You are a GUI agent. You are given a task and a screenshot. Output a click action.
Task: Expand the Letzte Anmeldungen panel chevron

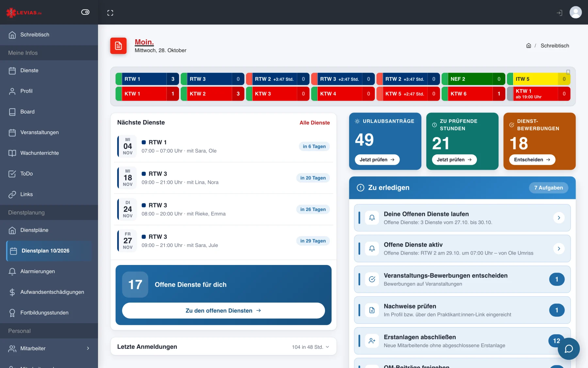[327, 347]
